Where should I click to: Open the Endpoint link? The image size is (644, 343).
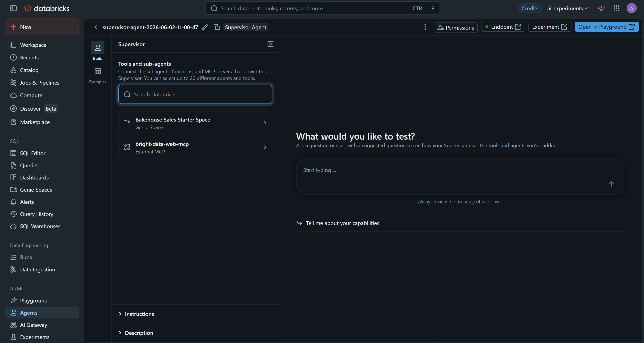click(503, 27)
